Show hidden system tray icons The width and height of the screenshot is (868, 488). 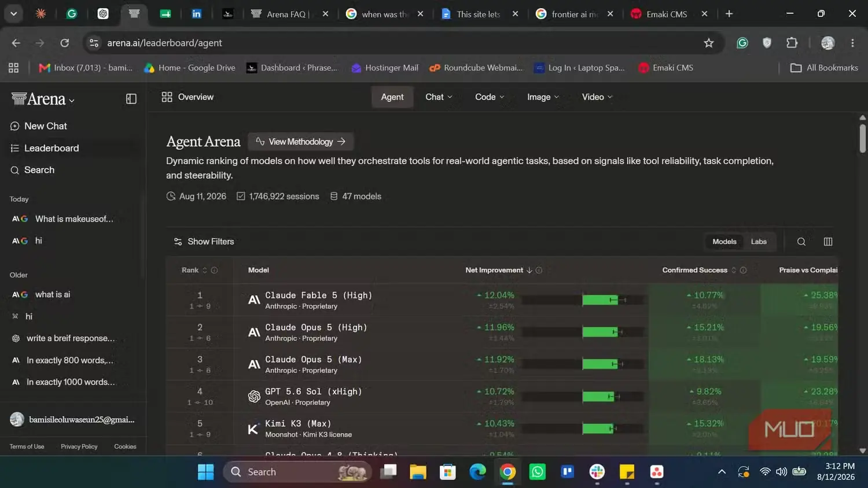click(722, 472)
